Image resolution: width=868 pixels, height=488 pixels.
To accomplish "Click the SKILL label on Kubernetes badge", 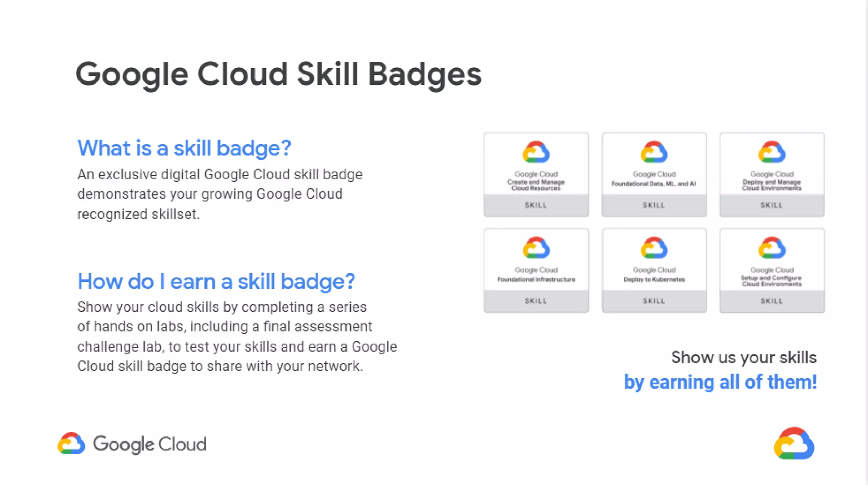I will point(654,301).
